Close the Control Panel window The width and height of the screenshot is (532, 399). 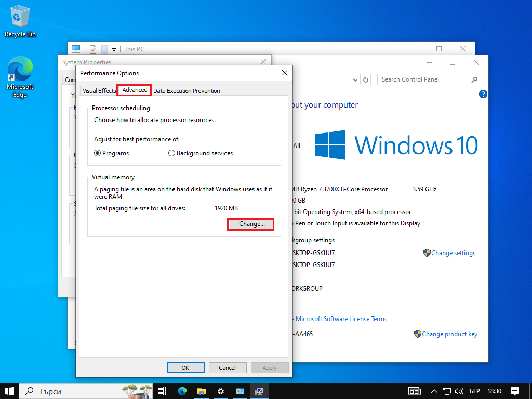476,62
